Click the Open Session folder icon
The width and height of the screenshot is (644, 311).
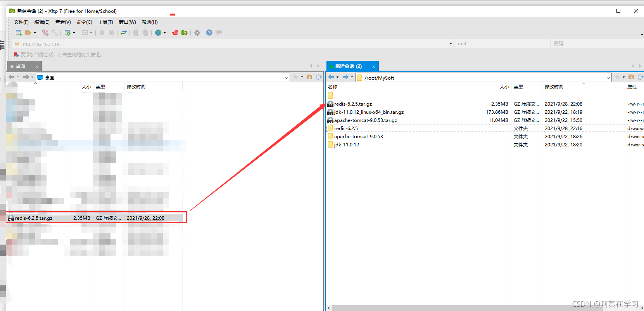click(28, 33)
